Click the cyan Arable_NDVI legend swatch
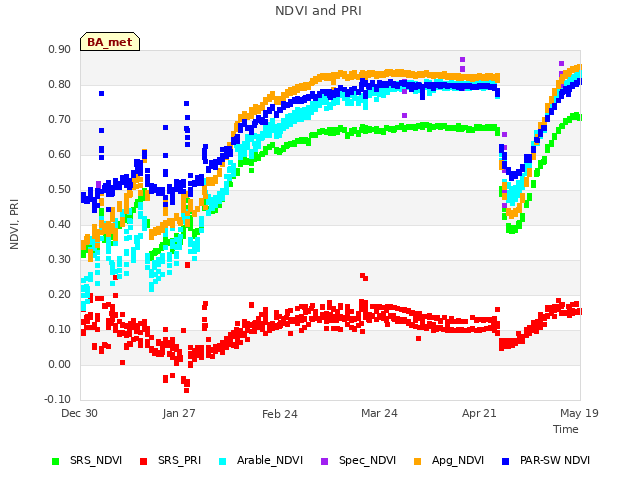 pyautogui.click(x=222, y=461)
